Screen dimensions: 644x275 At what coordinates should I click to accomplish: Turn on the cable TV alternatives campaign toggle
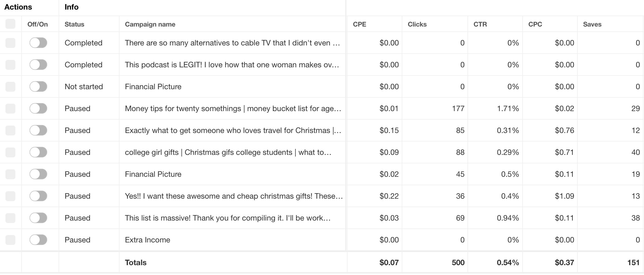point(38,43)
